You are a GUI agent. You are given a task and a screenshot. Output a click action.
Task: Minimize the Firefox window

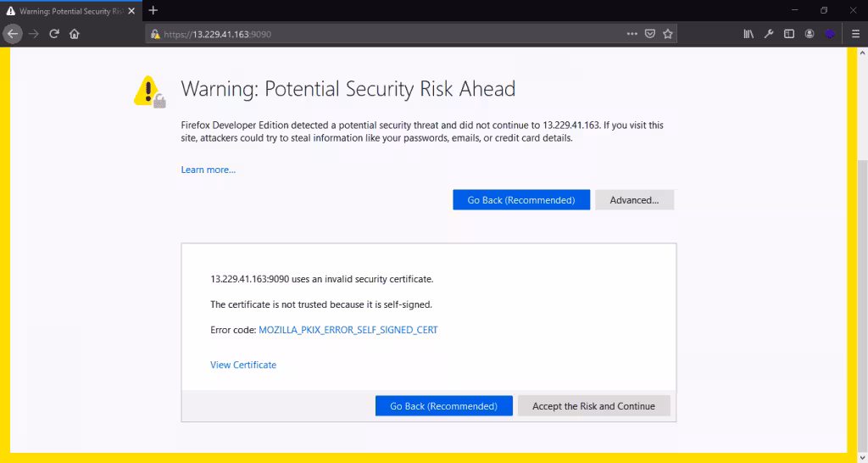click(794, 10)
